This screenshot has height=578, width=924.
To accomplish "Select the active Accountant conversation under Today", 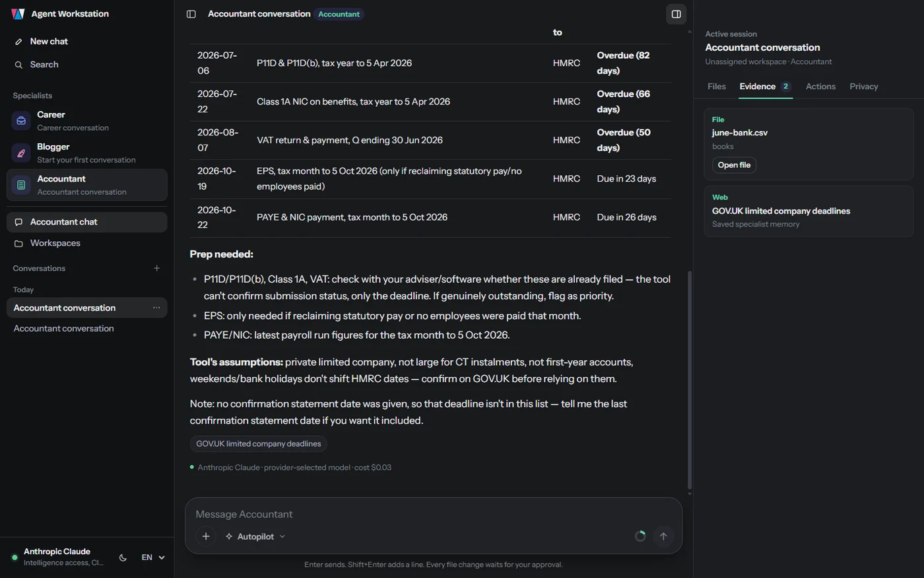I will point(86,308).
